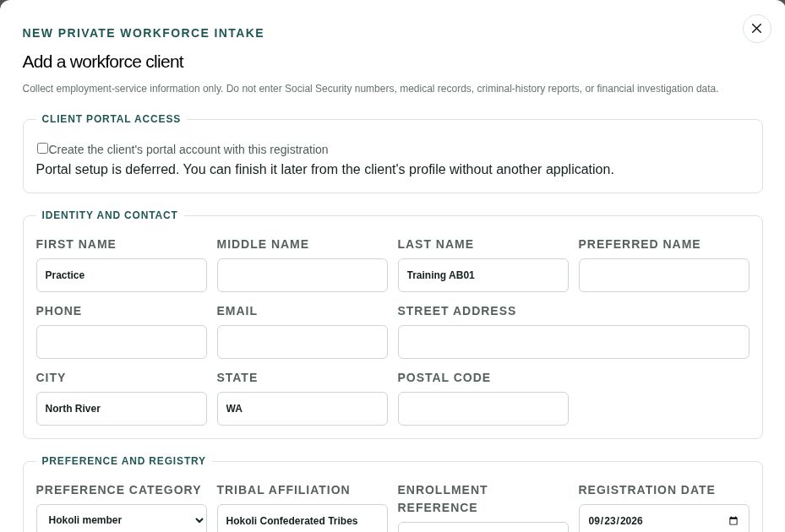Click the 'Client Portal Access' section legend
Viewport: 785px width, 532px height.
[x=112, y=119]
